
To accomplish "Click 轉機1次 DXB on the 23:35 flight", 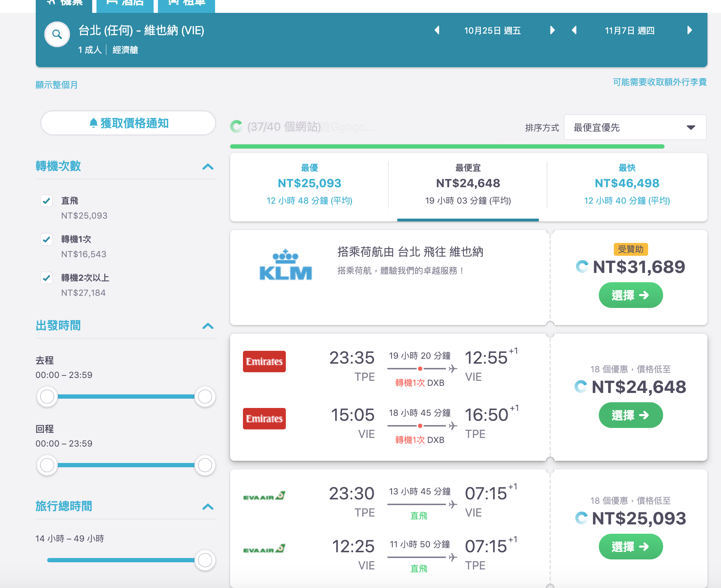I will coord(420,383).
